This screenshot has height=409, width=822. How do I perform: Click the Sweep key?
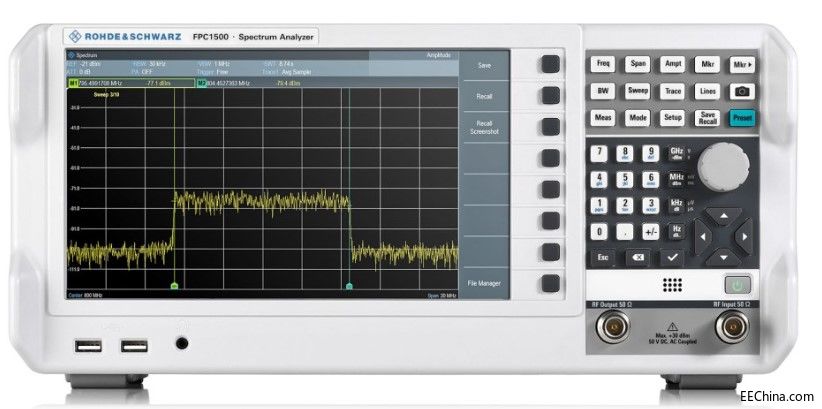[x=637, y=91]
